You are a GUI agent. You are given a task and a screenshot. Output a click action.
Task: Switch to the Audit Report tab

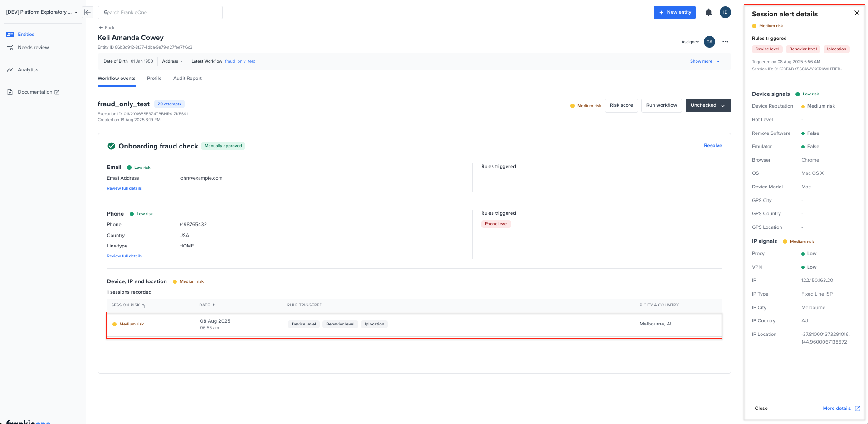point(187,79)
